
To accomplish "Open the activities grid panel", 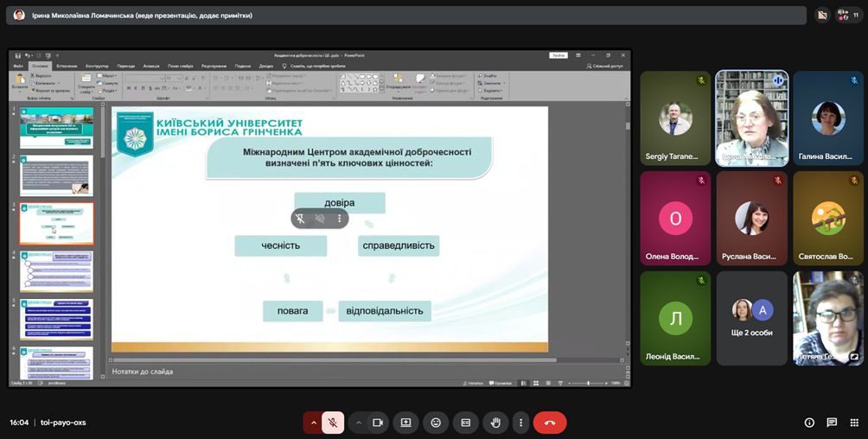I will tap(853, 423).
